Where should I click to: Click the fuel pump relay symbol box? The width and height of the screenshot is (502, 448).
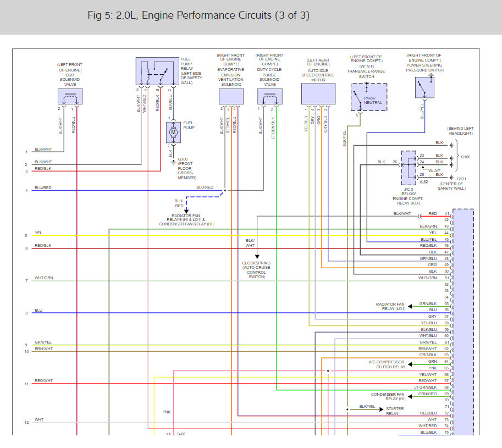pyautogui.click(x=157, y=71)
